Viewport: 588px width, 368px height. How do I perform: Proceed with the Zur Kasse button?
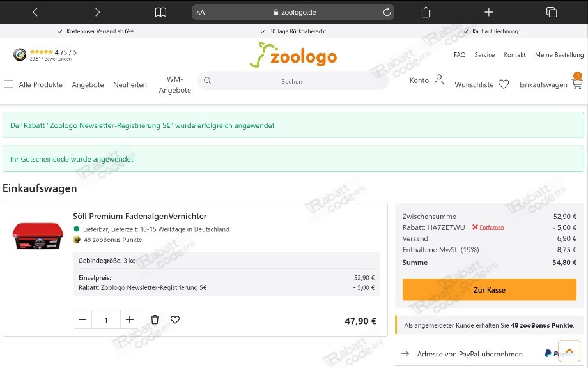pyautogui.click(x=489, y=289)
